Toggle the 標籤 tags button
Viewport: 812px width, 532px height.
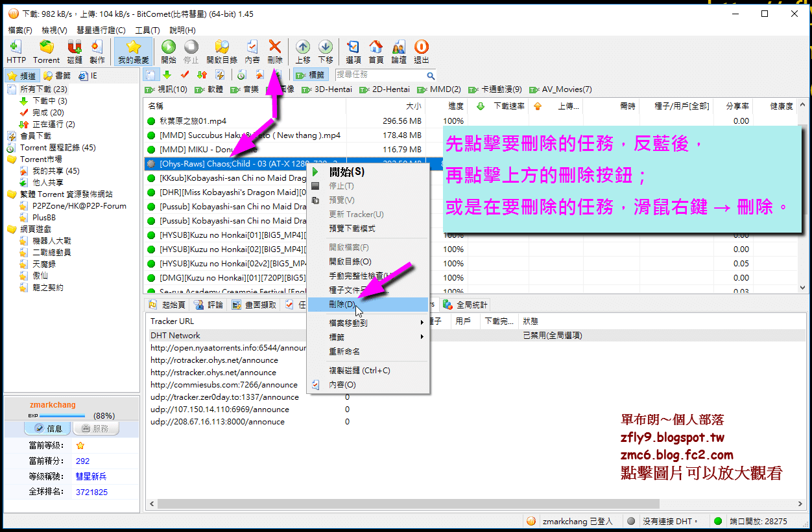point(311,75)
